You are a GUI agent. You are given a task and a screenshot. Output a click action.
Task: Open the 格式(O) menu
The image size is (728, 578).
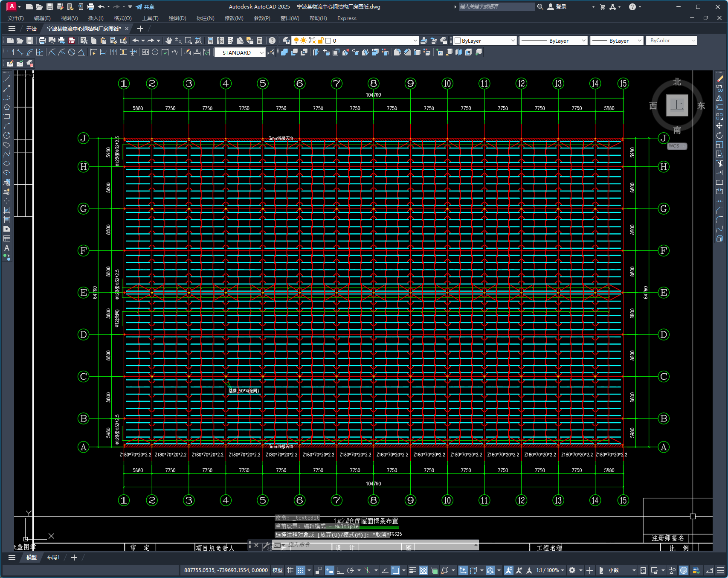(x=122, y=18)
